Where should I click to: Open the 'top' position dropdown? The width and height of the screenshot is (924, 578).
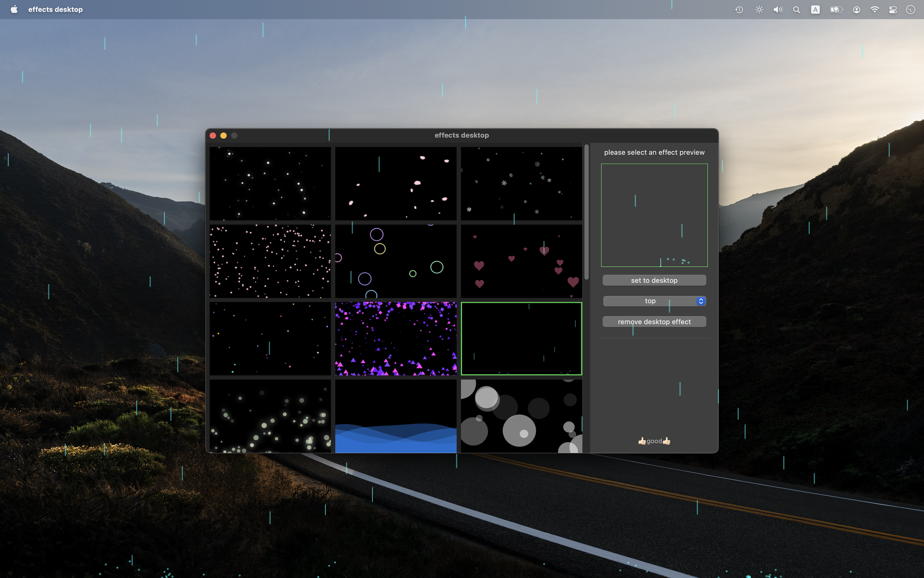pos(654,301)
